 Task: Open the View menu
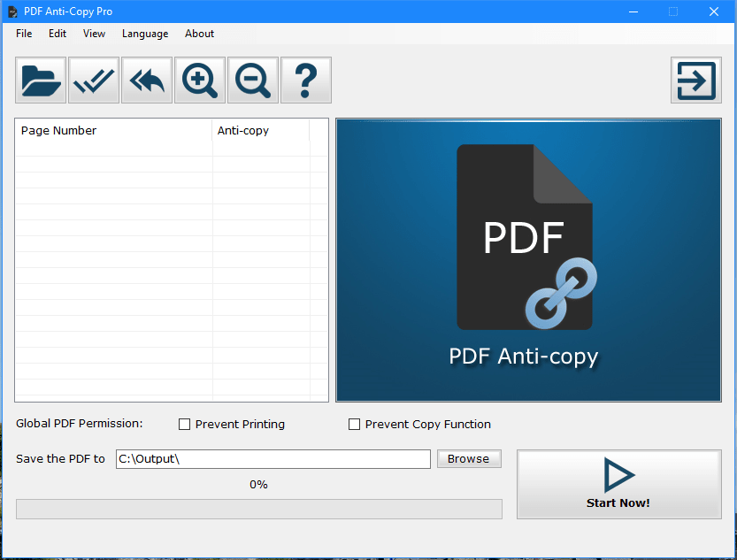(94, 34)
